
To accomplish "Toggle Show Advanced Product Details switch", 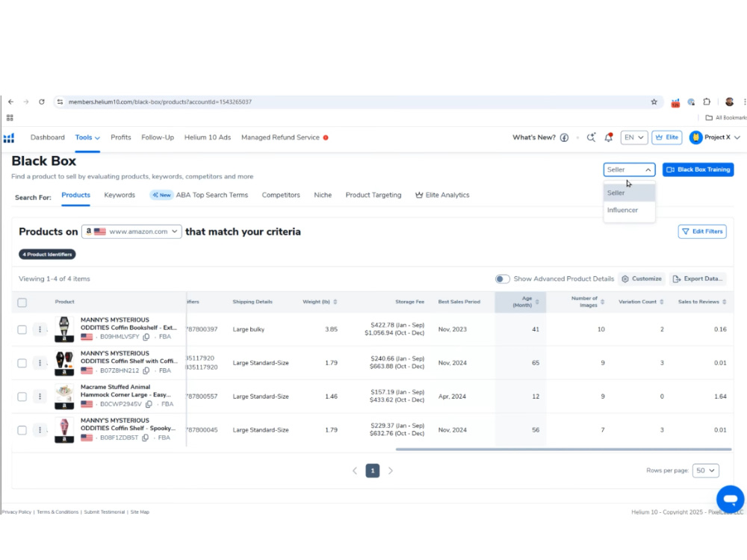I will (x=502, y=279).
